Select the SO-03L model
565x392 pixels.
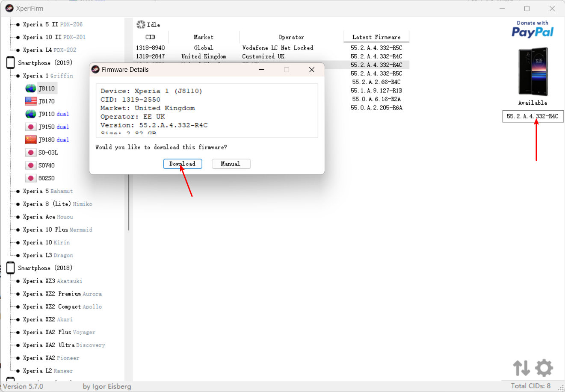click(x=48, y=153)
